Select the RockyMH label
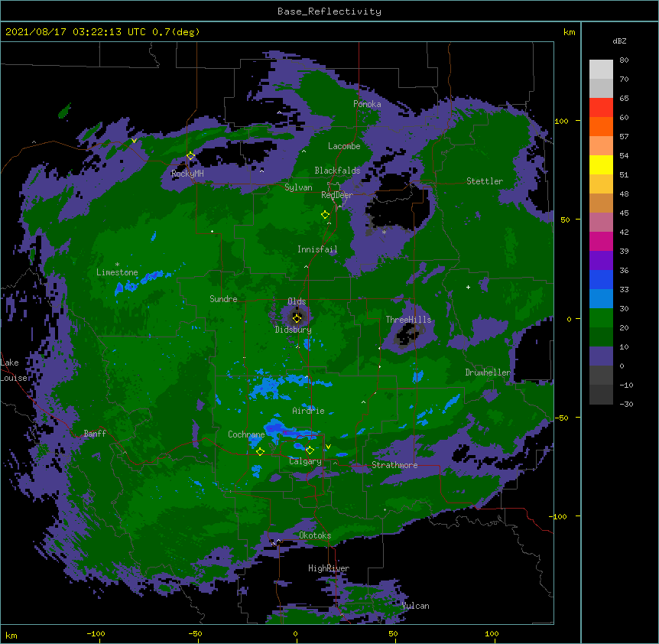 [x=187, y=173]
